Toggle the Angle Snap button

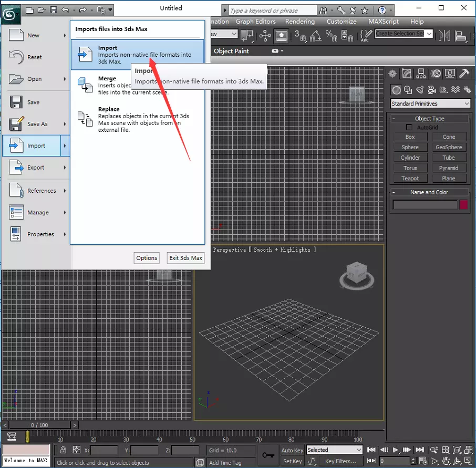coord(316,36)
